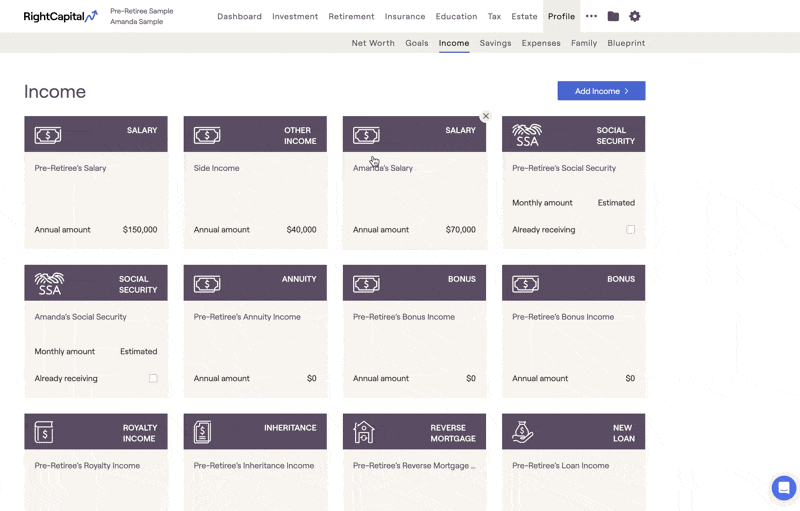Click Pre-Retiree Sample Amanda Sample client name
Screen dimensions: 800x511
click(x=141, y=16)
